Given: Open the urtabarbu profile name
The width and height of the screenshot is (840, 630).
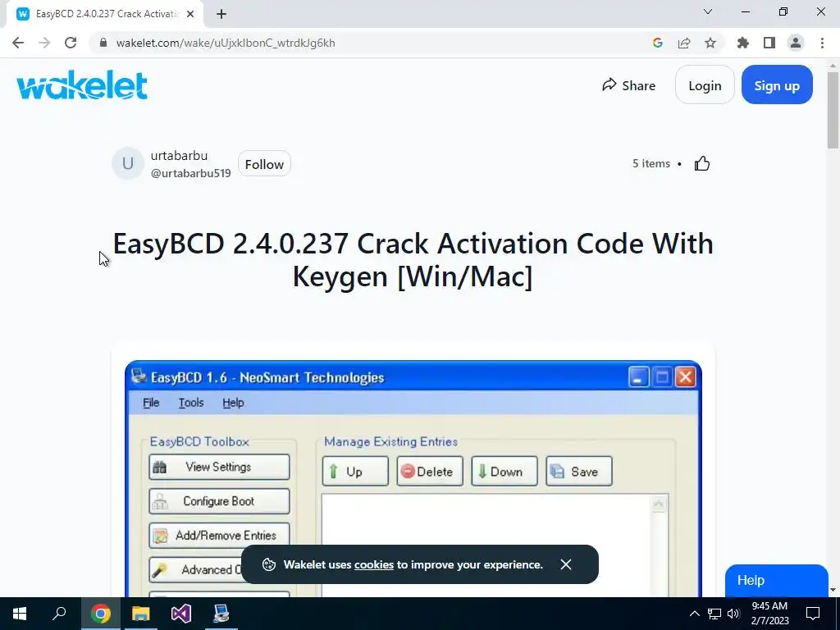Looking at the screenshot, I should (179, 156).
